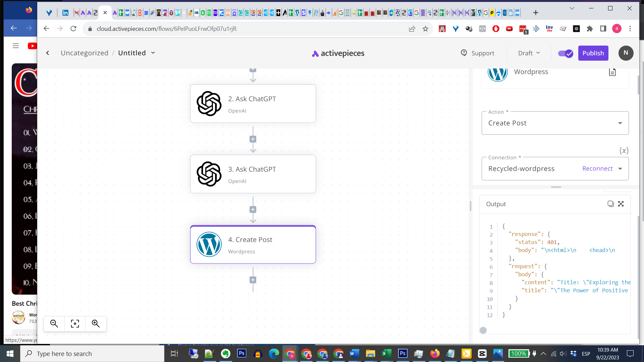Viewport: 644px width, 362px height.
Task: Open Word from the taskbar
Action: pos(354,354)
